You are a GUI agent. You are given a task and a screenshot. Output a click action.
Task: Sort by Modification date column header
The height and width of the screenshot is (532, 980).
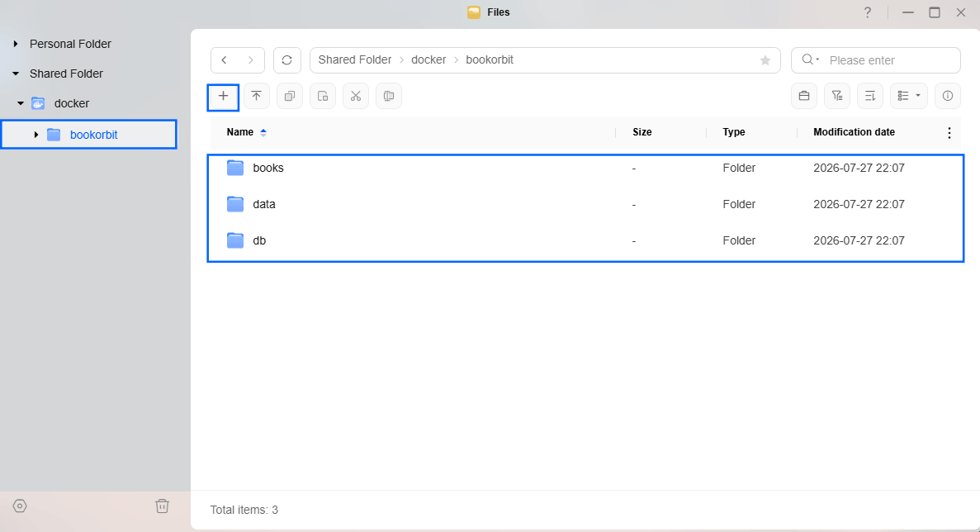(x=854, y=132)
